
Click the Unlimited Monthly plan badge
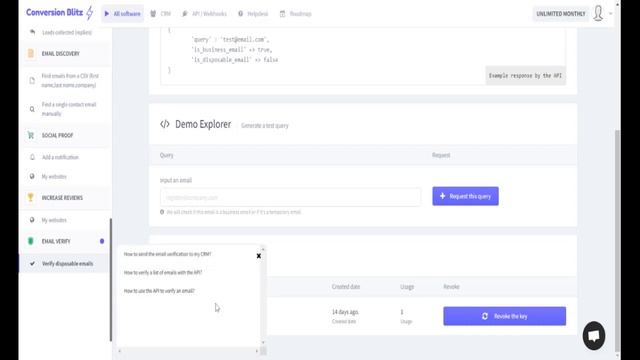pyautogui.click(x=560, y=14)
